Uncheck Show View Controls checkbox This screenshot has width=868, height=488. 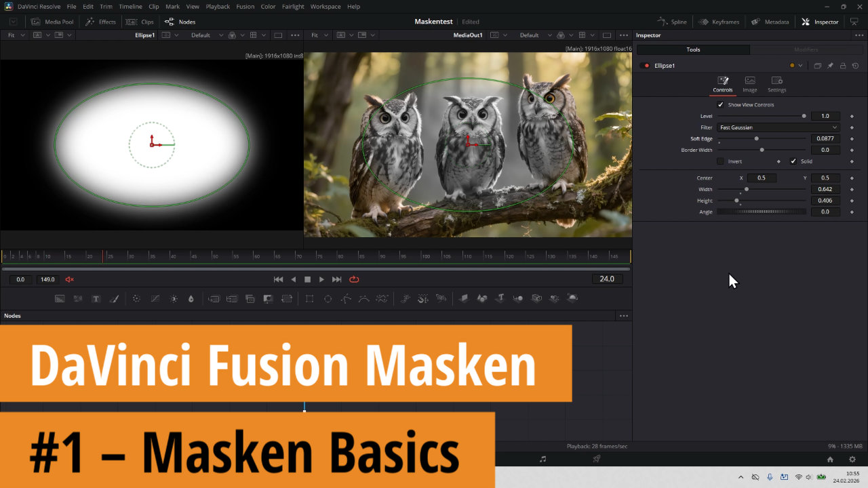click(x=720, y=105)
